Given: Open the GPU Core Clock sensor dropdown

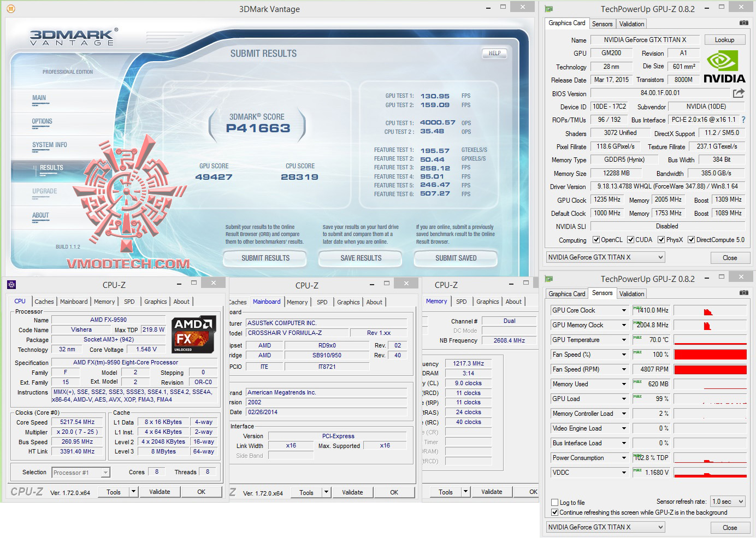Looking at the screenshot, I should 624,310.
